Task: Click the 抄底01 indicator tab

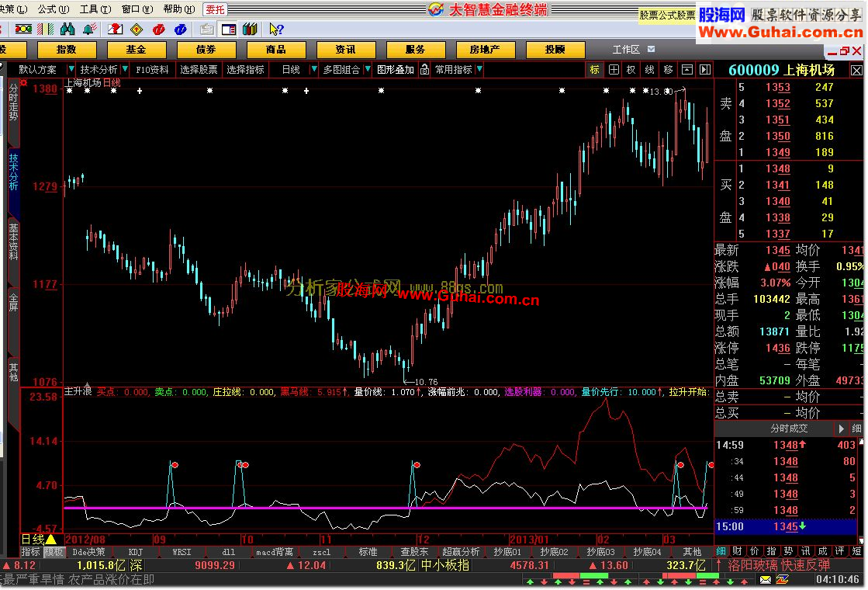Action: (507, 552)
